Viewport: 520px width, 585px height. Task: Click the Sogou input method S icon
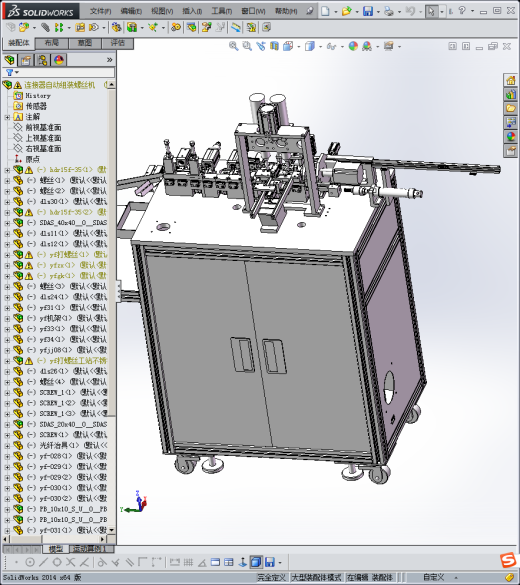click(x=508, y=561)
